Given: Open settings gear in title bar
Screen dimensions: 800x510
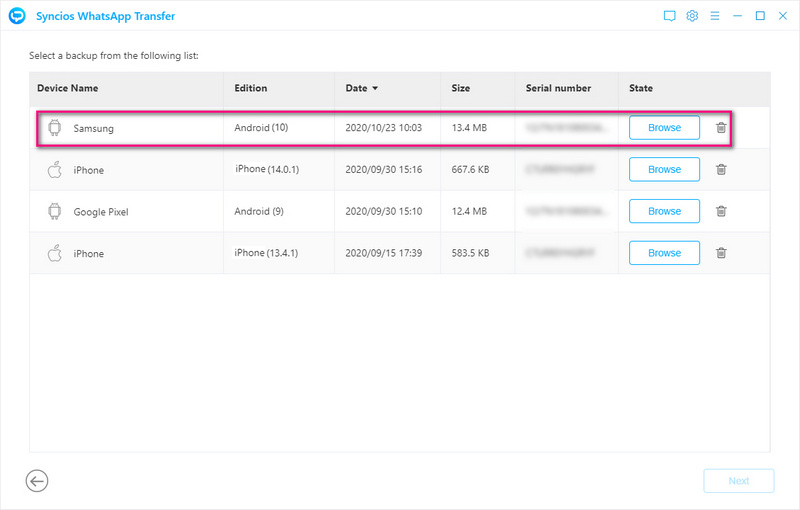Looking at the screenshot, I should coord(692,16).
